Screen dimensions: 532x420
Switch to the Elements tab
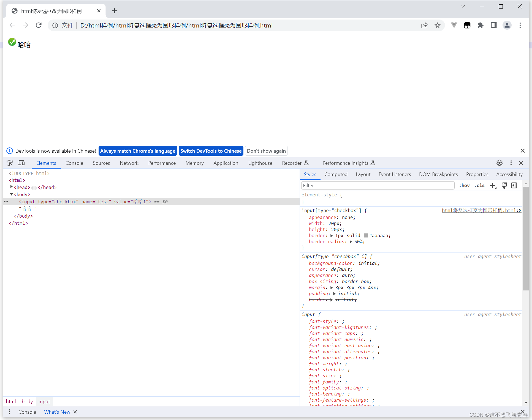(46, 163)
